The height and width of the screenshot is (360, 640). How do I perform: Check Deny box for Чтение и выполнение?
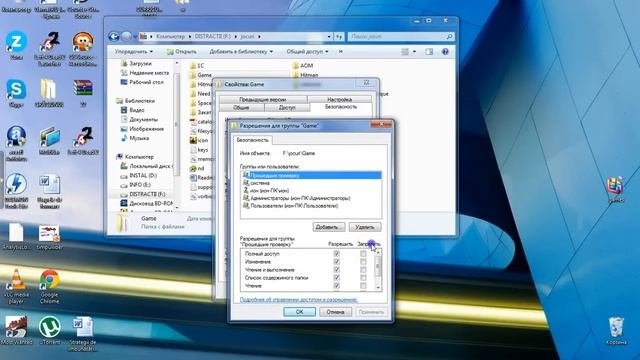click(x=363, y=270)
